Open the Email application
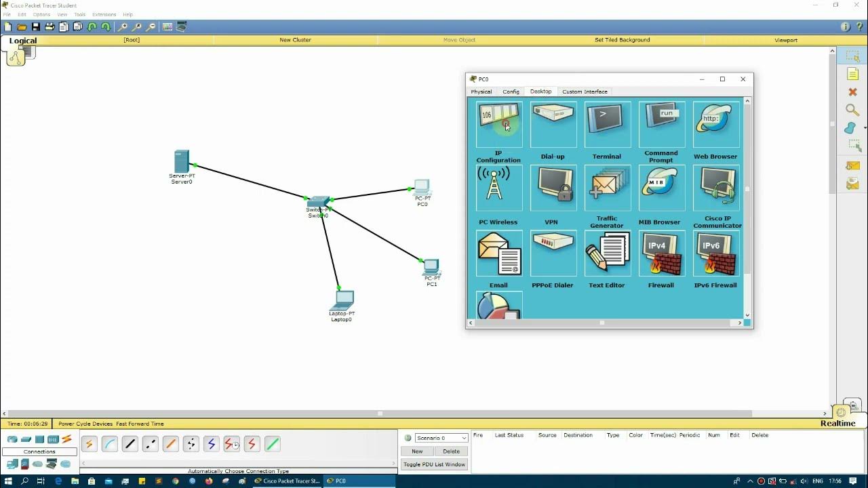 coord(499,253)
